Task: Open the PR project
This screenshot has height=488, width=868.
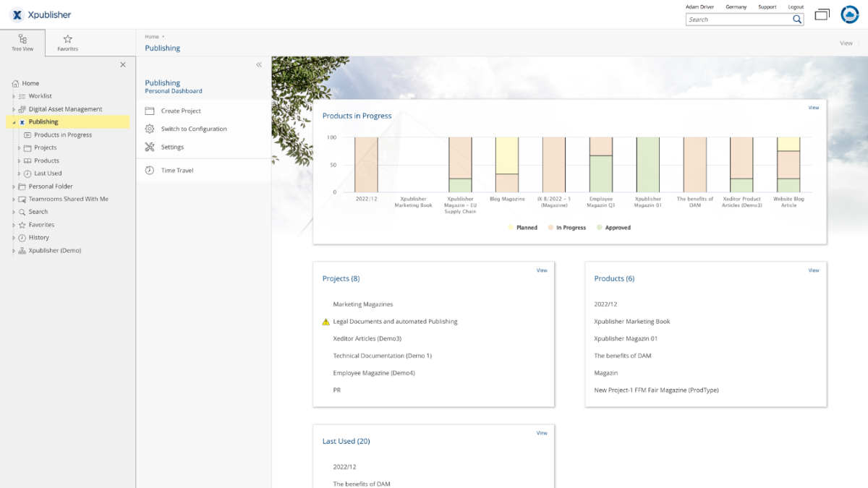Action: 337,390
